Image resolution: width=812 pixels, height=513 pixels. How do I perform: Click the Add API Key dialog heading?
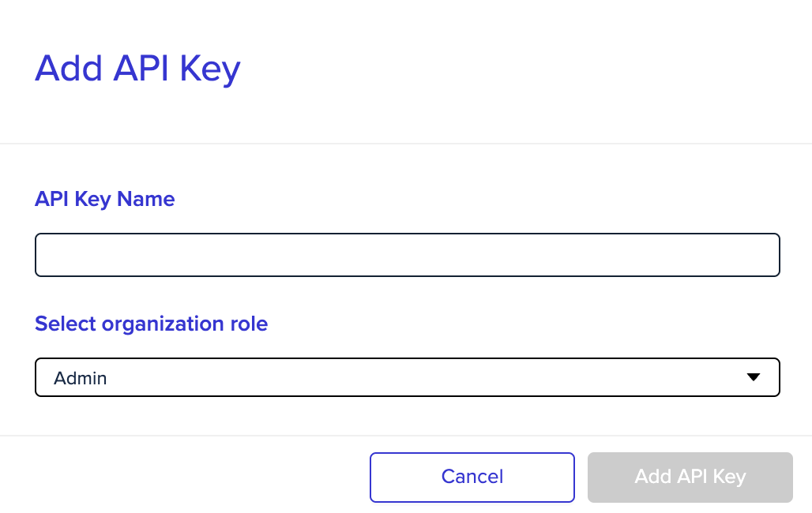click(x=137, y=69)
